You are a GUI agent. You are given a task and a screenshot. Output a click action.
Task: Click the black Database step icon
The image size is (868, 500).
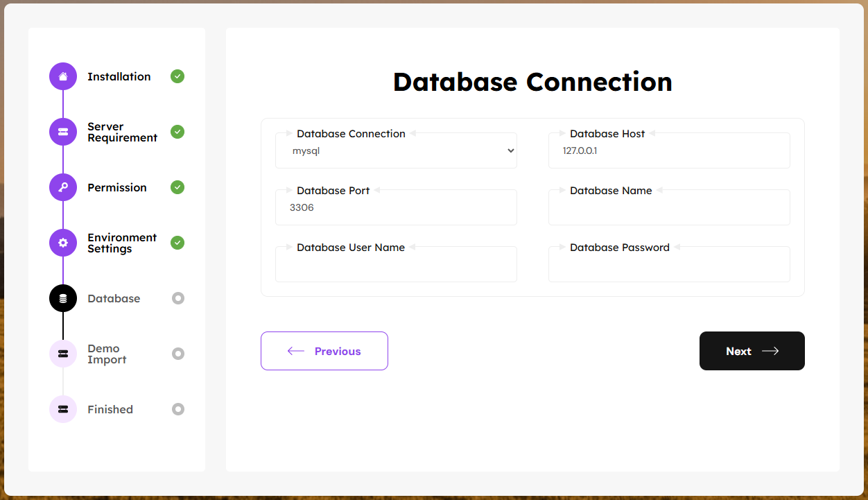63,298
